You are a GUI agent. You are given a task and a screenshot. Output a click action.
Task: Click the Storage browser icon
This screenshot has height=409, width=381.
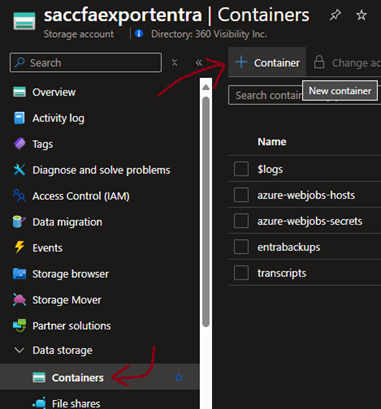tap(19, 274)
